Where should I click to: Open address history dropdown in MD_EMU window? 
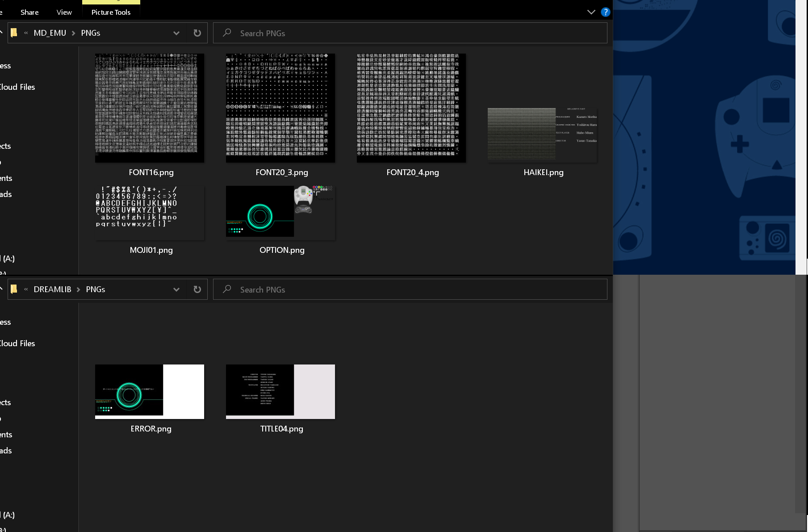pos(176,33)
